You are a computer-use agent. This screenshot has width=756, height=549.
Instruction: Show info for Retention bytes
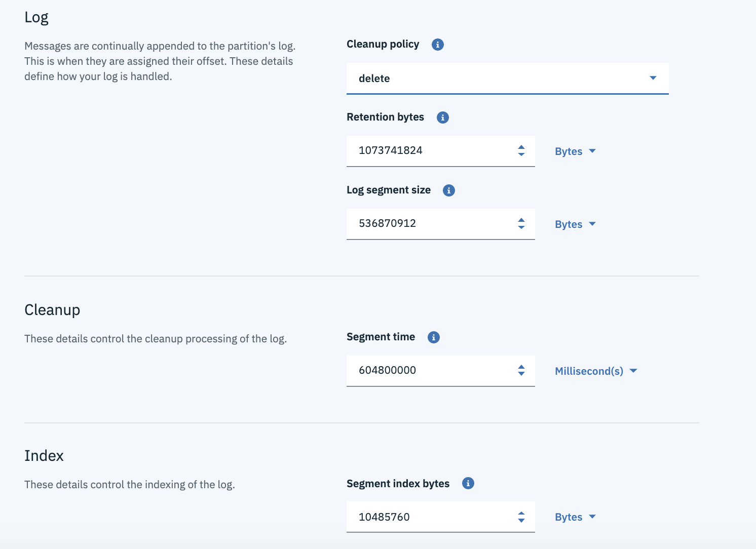[x=443, y=117]
